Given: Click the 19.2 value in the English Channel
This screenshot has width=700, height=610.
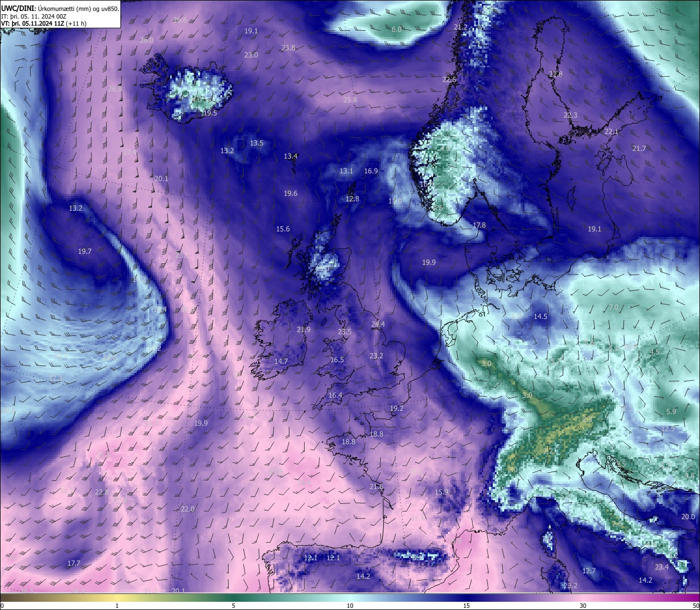Looking at the screenshot, I should (x=396, y=408).
